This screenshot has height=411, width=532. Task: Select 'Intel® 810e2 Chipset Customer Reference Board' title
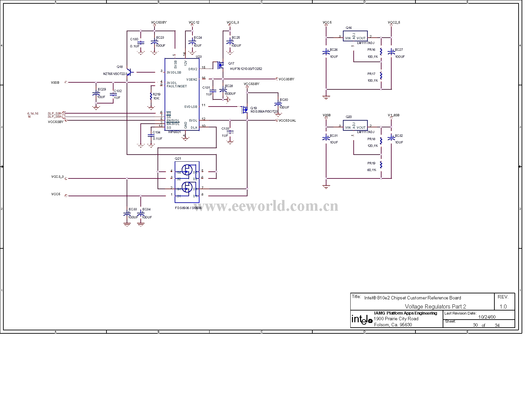[x=412, y=298]
